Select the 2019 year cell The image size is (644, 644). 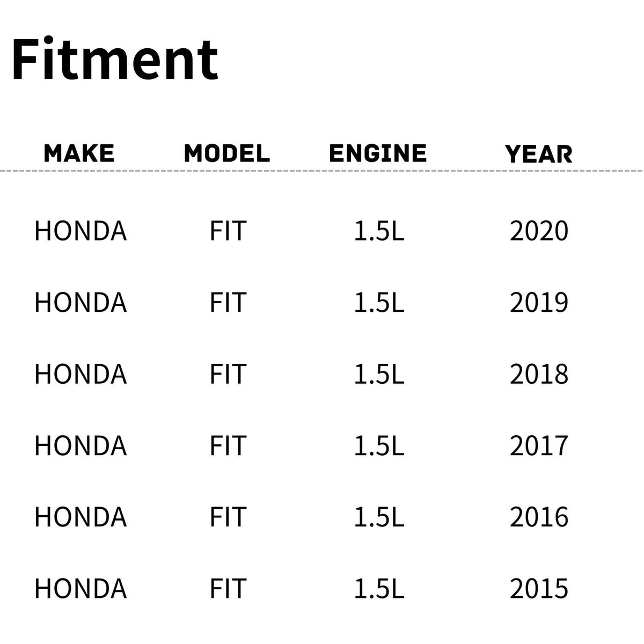[539, 303]
